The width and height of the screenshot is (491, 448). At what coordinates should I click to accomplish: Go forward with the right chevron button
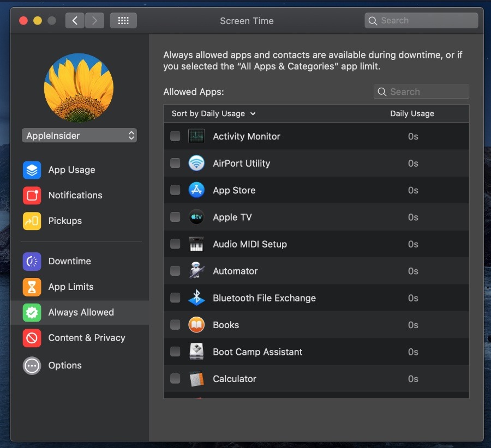click(94, 21)
